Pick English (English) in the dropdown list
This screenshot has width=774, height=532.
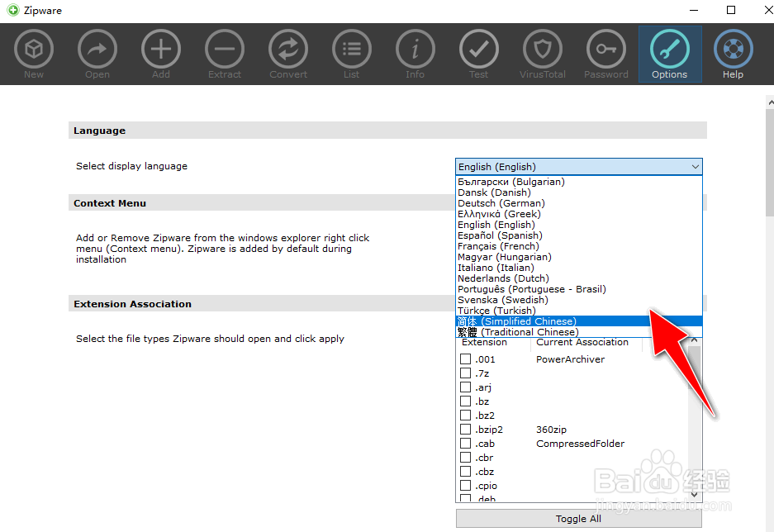[578, 225]
